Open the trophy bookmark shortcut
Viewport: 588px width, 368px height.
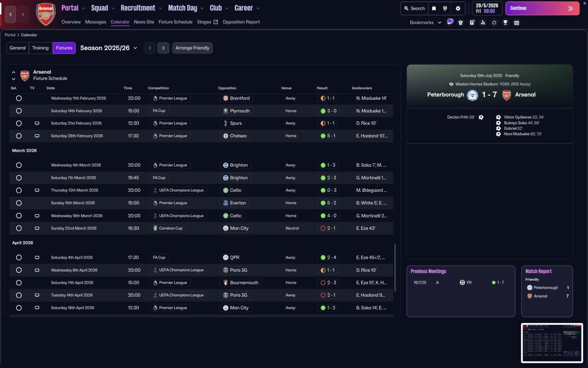(505, 23)
